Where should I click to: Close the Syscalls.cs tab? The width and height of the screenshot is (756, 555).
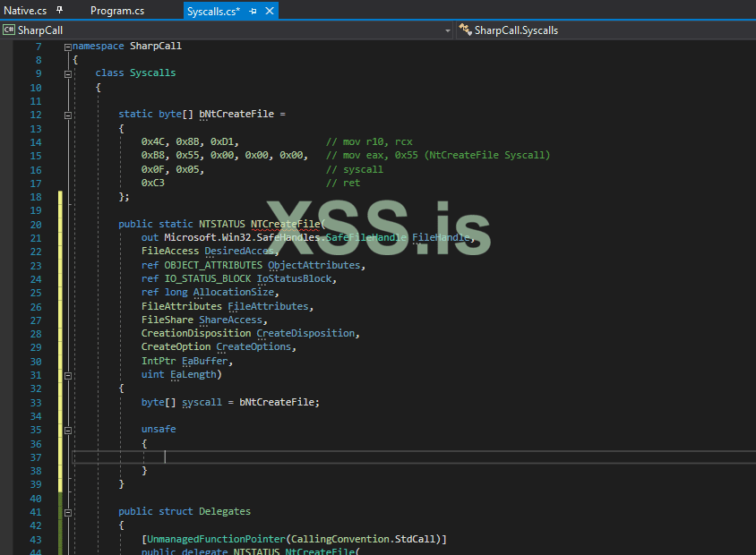[x=270, y=11]
